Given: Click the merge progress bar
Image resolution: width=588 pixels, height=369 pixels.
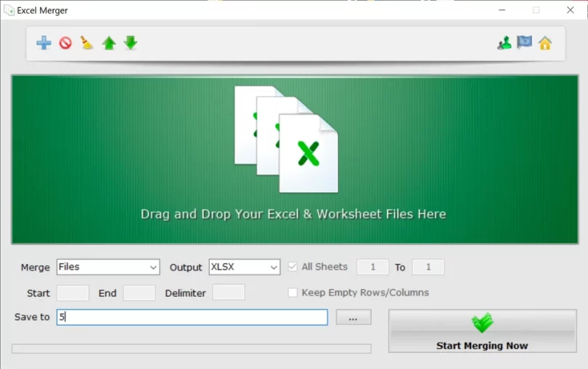Looking at the screenshot, I should (191, 349).
